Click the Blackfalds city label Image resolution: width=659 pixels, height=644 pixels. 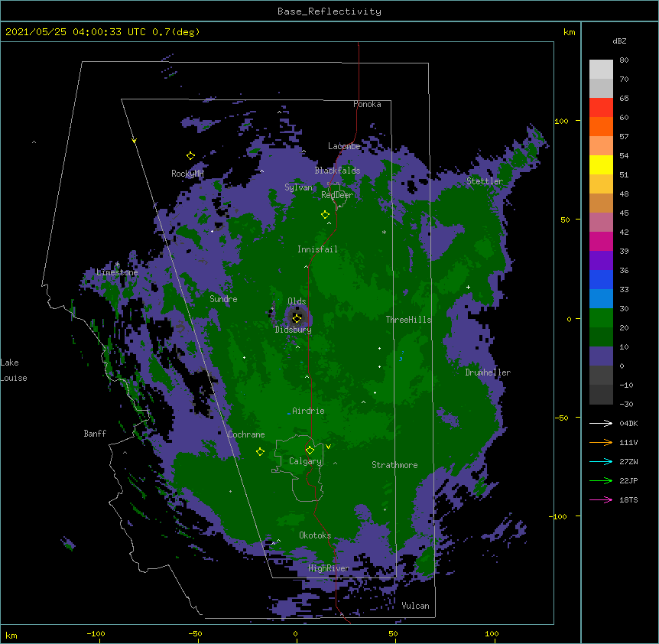[337, 171]
